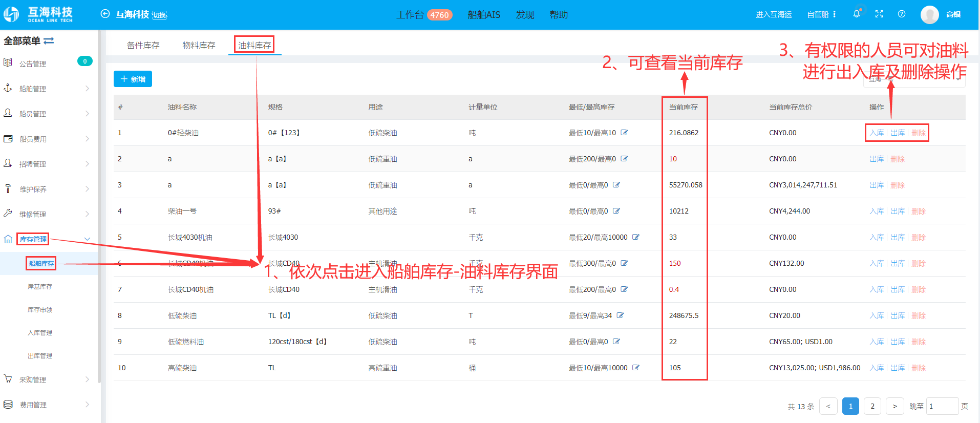This screenshot has height=423, width=980.
Task: Click the back arrow icon beside 互海科技
Action: coord(105,14)
